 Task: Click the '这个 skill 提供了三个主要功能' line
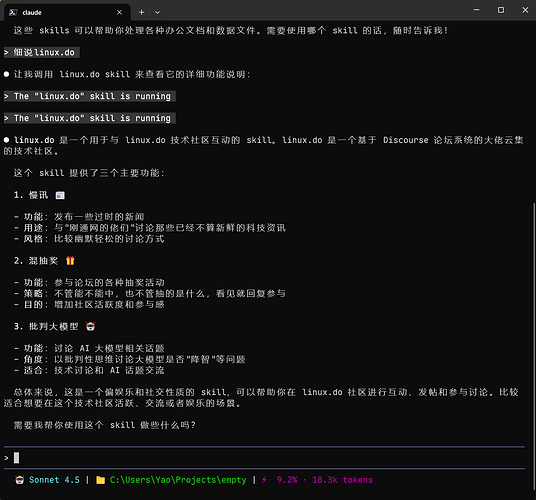point(89,173)
